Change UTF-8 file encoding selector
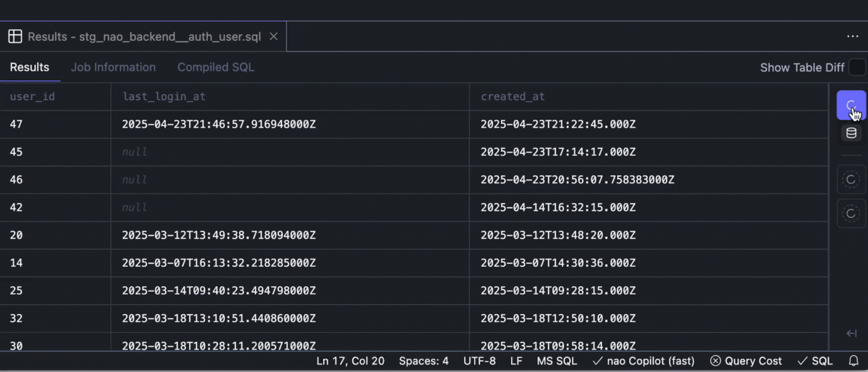 coord(479,361)
